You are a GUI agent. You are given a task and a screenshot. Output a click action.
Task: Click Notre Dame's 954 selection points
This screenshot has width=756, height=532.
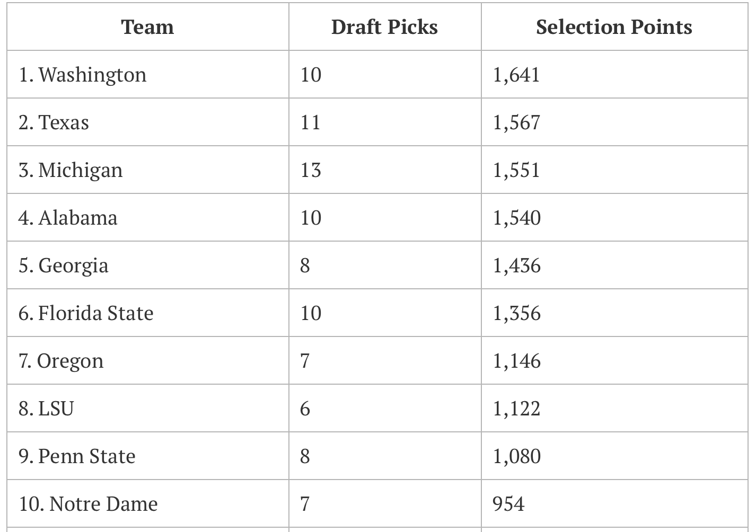click(x=508, y=504)
